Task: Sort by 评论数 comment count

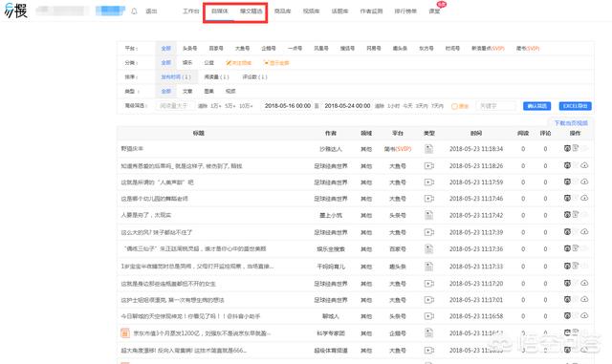Action: [x=255, y=76]
